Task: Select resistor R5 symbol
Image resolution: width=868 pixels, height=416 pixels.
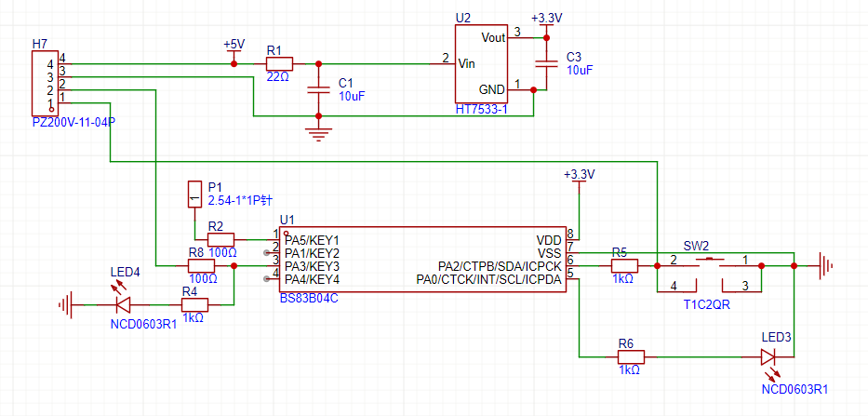Action: coord(624,266)
